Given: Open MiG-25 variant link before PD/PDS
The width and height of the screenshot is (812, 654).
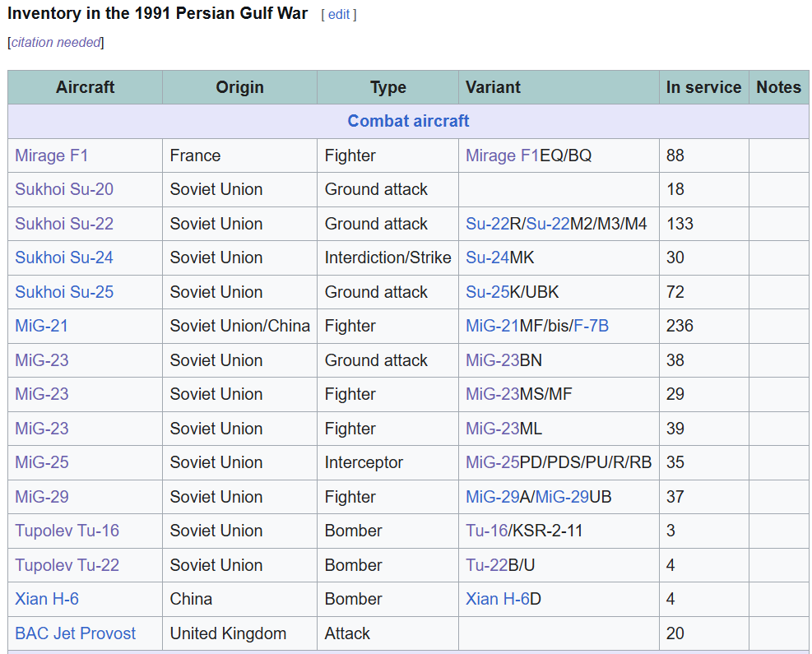Looking at the screenshot, I should pyautogui.click(x=492, y=462).
